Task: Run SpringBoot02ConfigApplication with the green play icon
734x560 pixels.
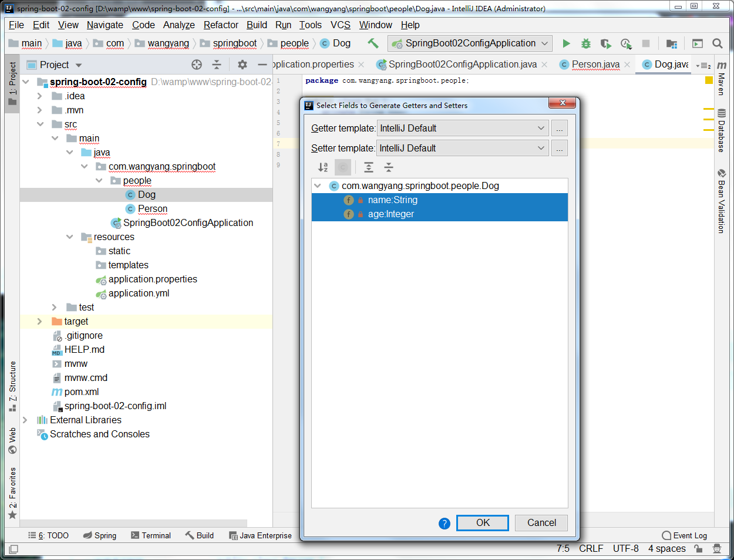Action: 566,43
